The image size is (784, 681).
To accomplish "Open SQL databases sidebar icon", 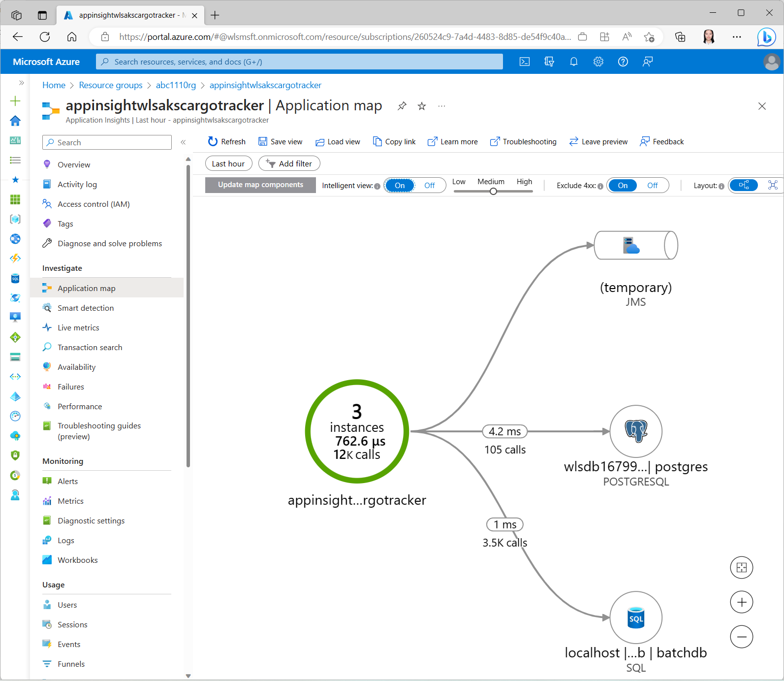I will (15, 278).
